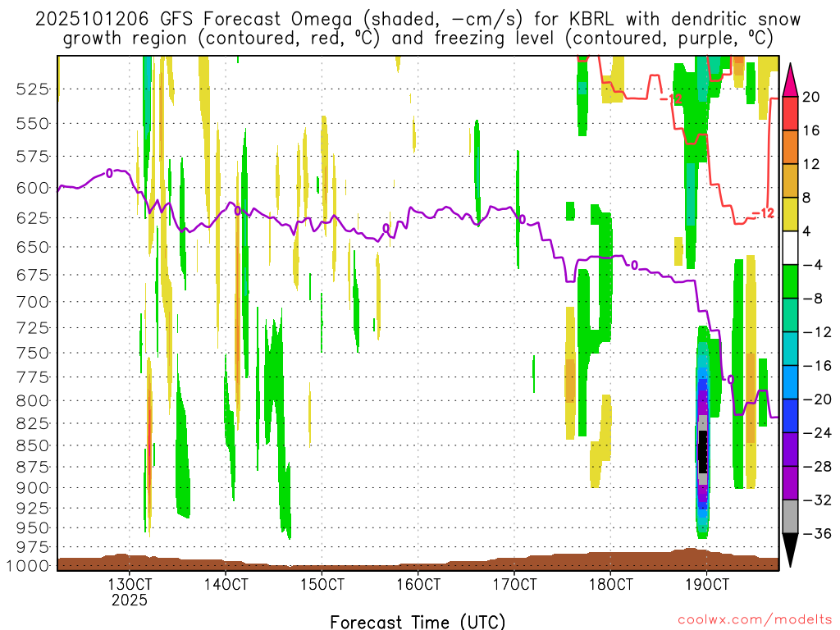Pick the cyan colorbar segment between -12 and -16
840x630 pixels.
pos(790,349)
